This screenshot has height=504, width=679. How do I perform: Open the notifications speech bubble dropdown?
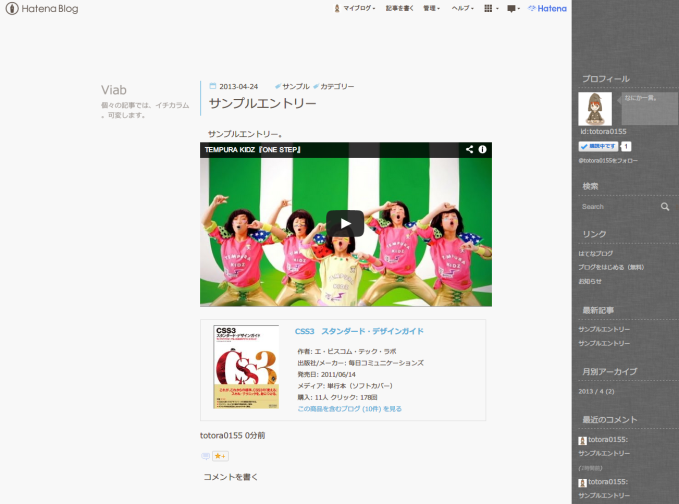pyautogui.click(x=513, y=8)
